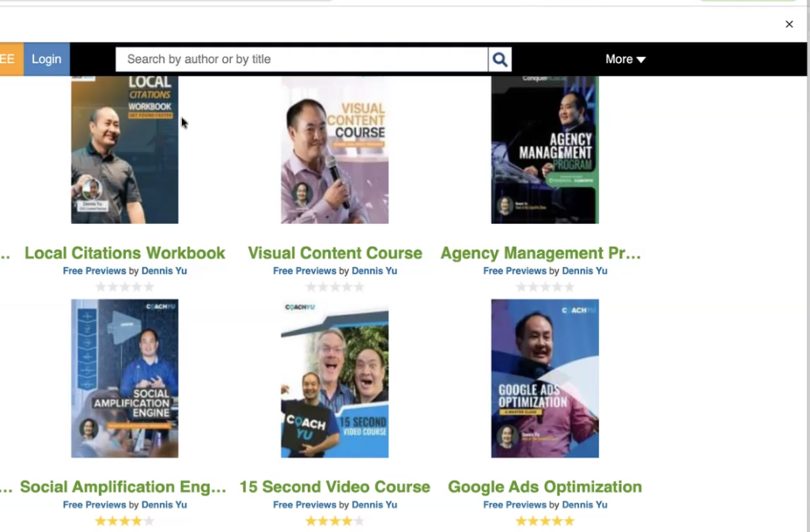Click Dennis Yu author under Visual Content Course

374,270
